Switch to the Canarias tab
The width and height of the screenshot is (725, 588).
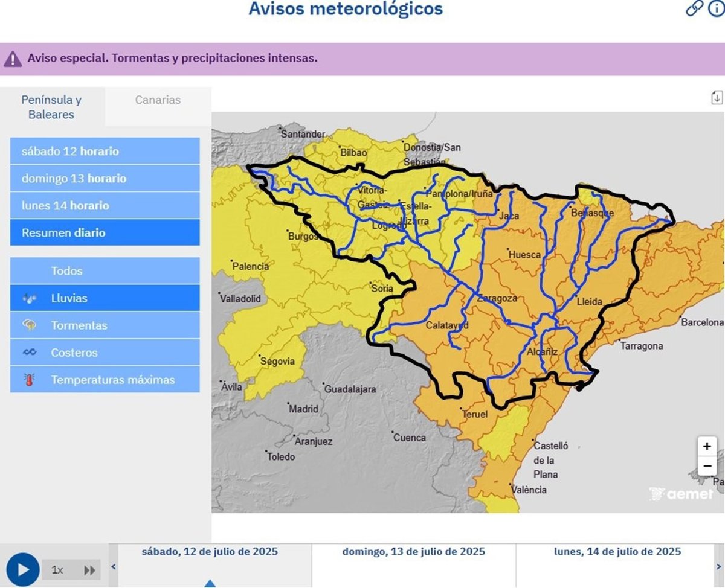click(x=158, y=100)
